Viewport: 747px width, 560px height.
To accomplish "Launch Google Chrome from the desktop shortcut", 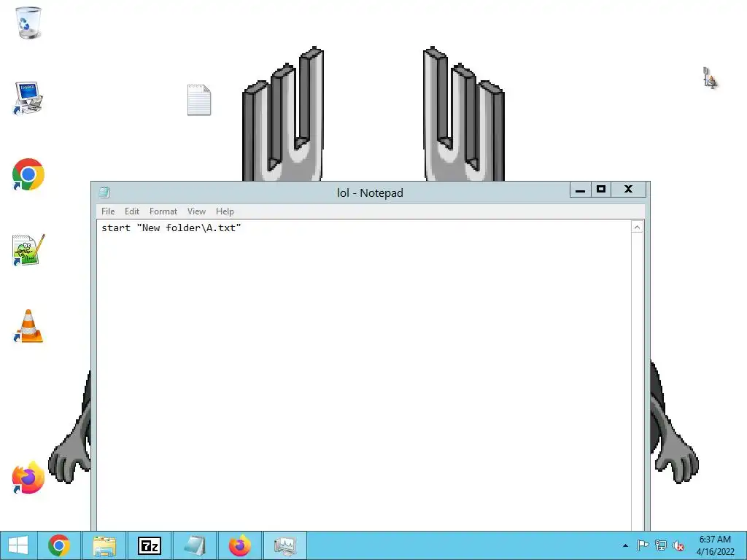I will click(28, 174).
